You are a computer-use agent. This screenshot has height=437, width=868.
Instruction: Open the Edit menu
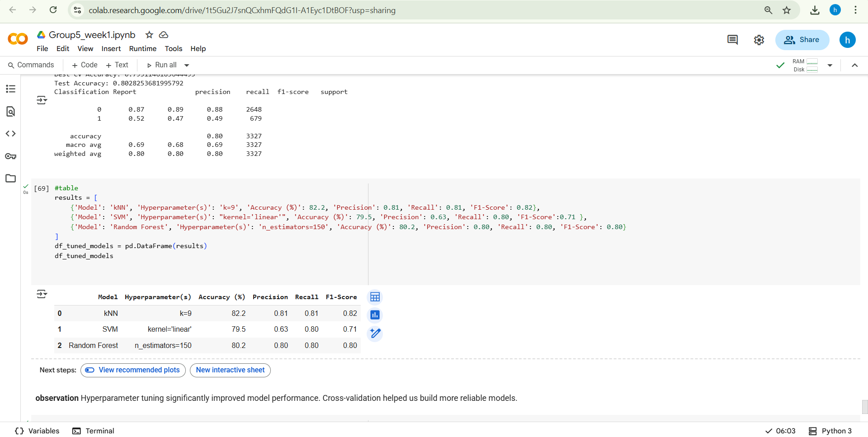63,49
